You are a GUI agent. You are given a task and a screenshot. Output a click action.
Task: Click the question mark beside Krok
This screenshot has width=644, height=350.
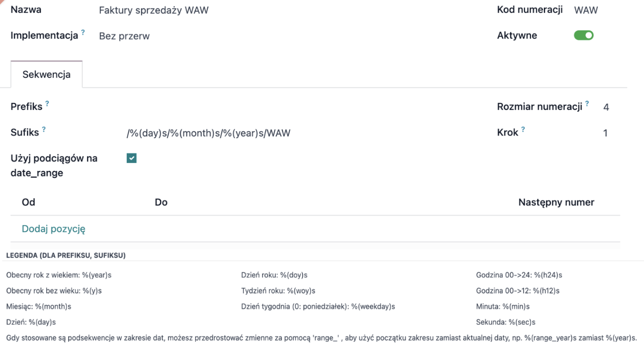(x=523, y=130)
